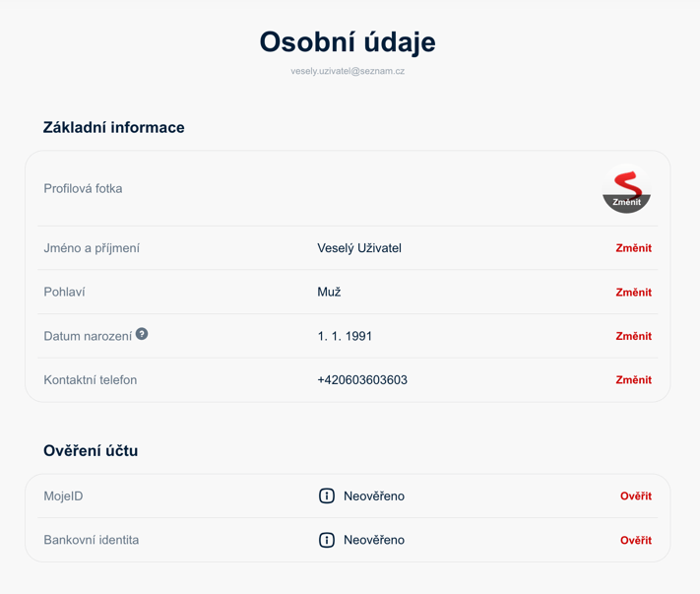Click the Osobní údaje page title

click(348, 41)
